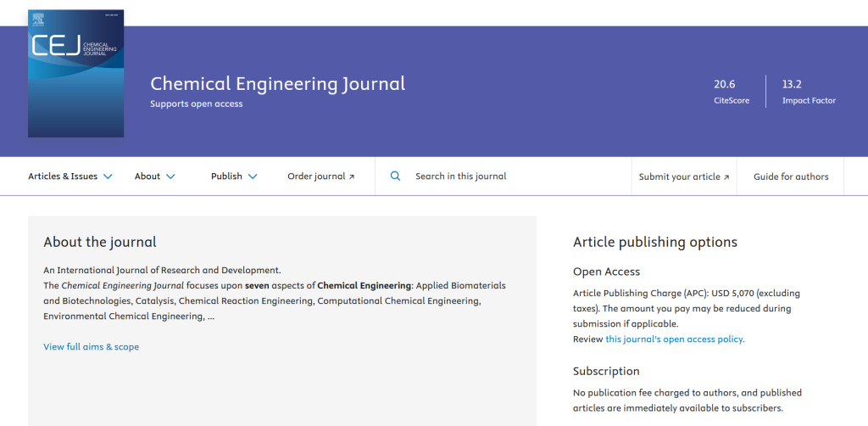Expand the Articles & Issues chevron

tap(108, 177)
